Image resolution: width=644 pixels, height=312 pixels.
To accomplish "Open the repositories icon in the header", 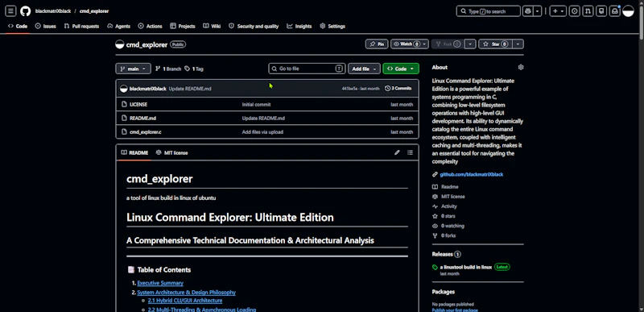I will (601, 11).
